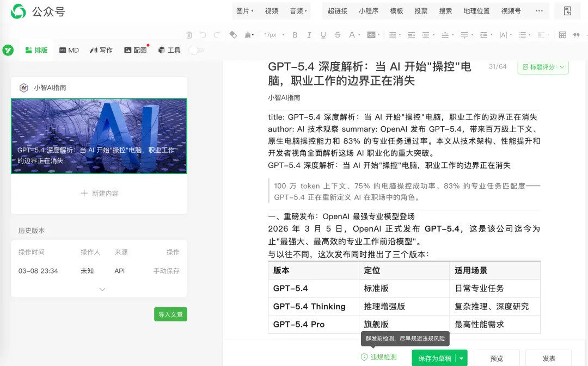Toggle strikethrough formatting (S icon)

(x=338, y=35)
